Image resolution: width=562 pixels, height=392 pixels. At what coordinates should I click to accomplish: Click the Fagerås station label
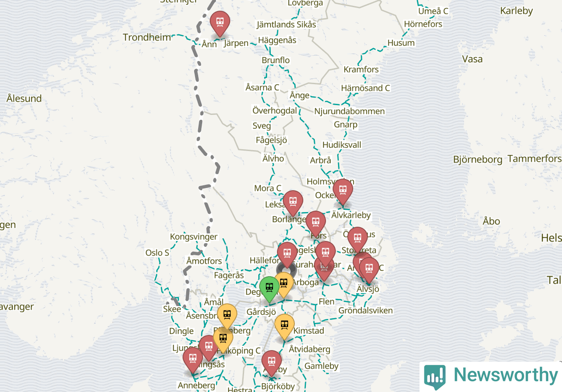coord(229,276)
